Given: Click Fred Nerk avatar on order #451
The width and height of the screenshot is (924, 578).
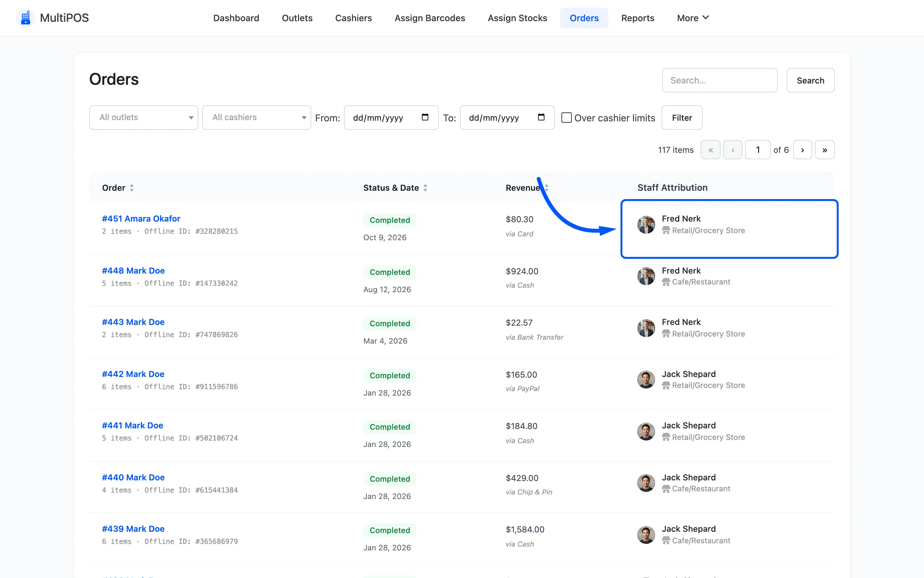Looking at the screenshot, I should click(646, 225).
